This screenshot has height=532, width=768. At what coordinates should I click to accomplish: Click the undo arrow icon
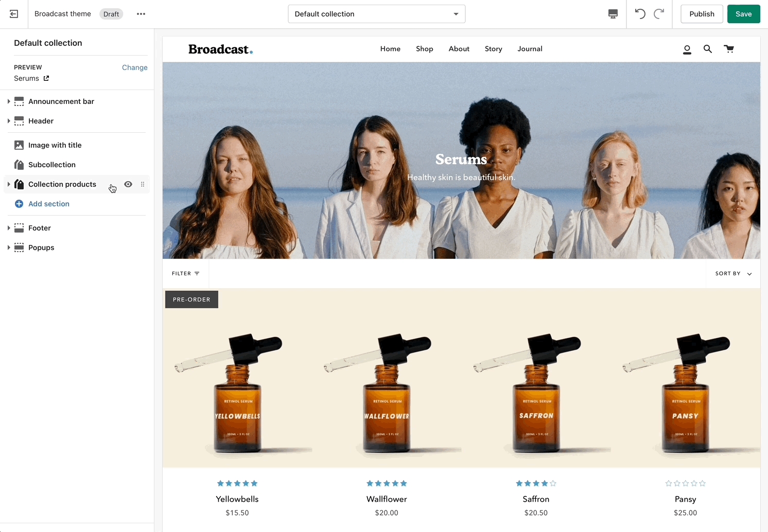pos(640,14)
